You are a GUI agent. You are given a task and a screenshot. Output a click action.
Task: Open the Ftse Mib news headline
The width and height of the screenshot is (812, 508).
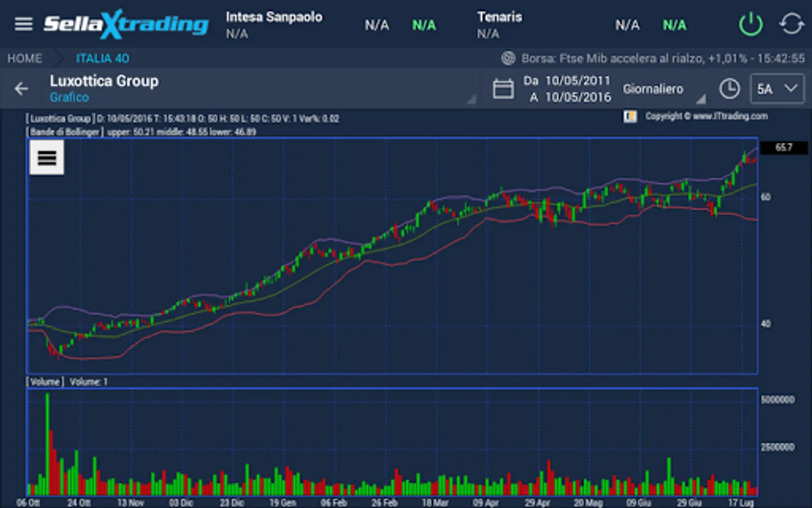point(663,58)
